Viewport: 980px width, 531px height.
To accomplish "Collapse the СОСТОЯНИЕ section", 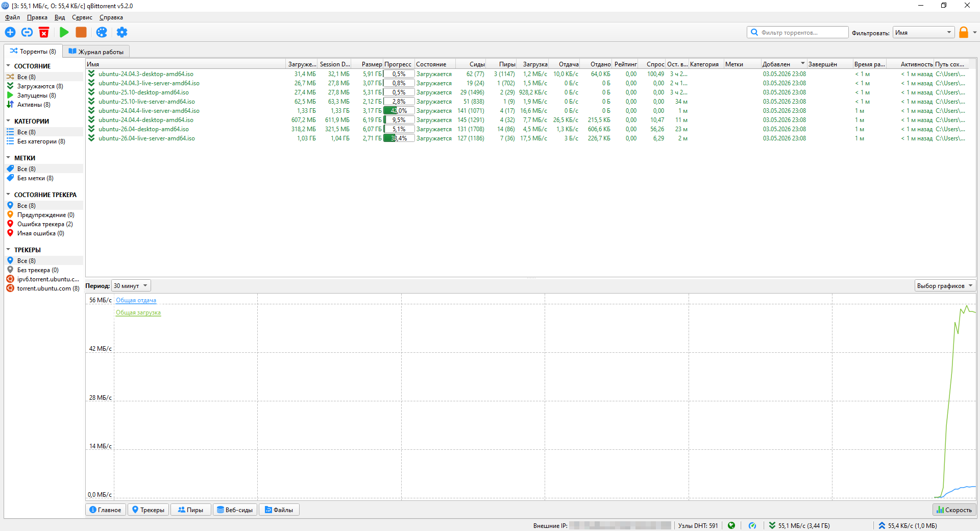I will tap(8, 66).
